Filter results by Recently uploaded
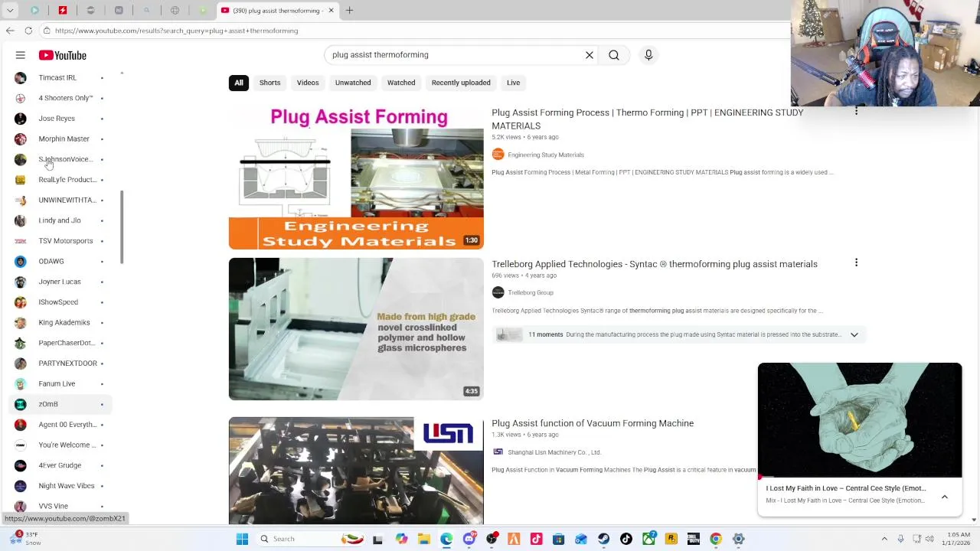 [x=461, y=83]
